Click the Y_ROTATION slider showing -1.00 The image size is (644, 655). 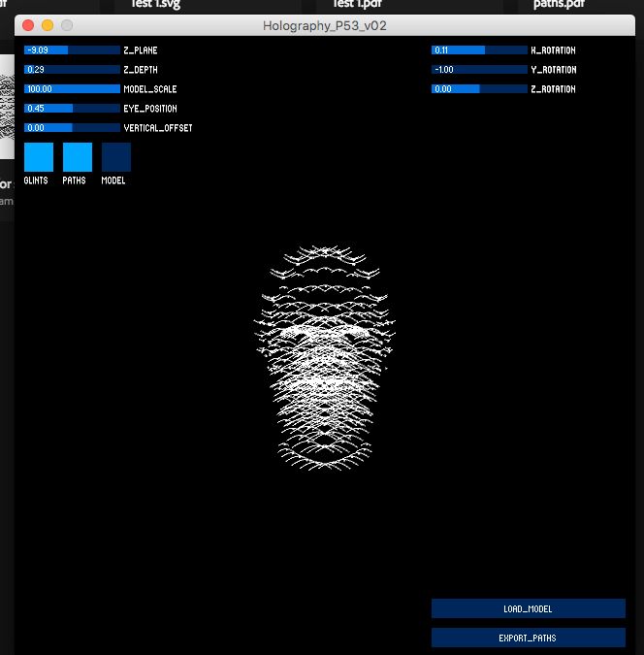(479, 69)
